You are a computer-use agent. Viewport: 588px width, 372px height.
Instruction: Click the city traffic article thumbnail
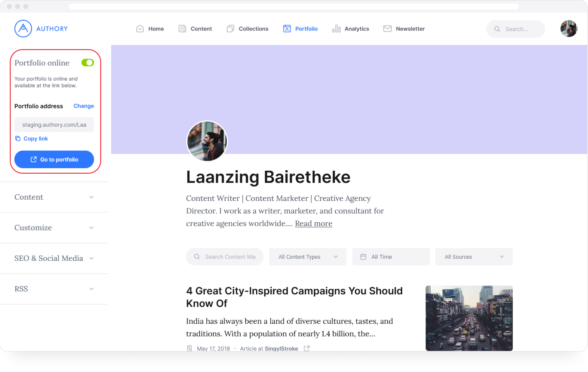point(469,318)
